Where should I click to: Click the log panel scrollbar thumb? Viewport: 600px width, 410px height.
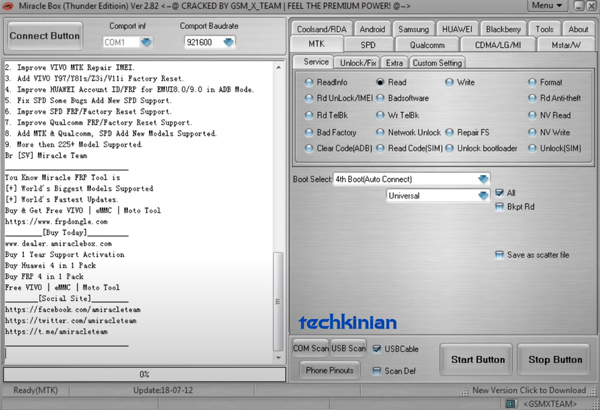279,301
